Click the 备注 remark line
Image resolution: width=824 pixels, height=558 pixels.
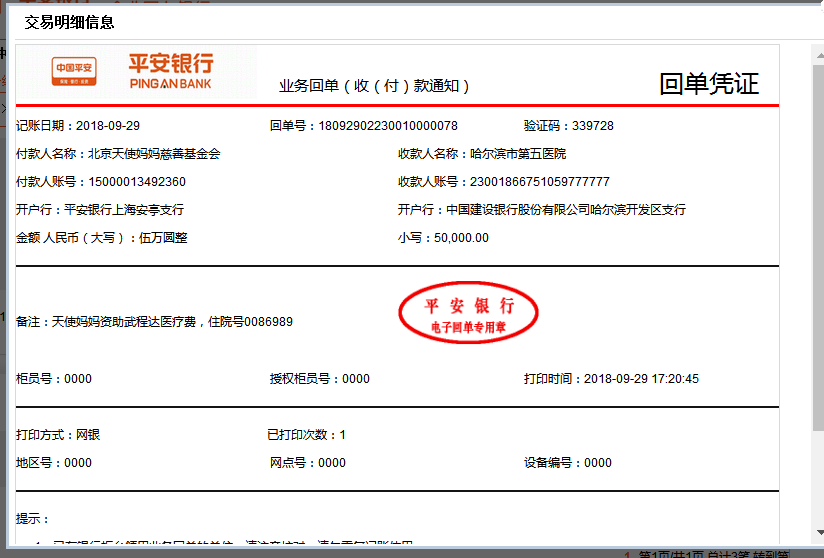pos(154,322)
